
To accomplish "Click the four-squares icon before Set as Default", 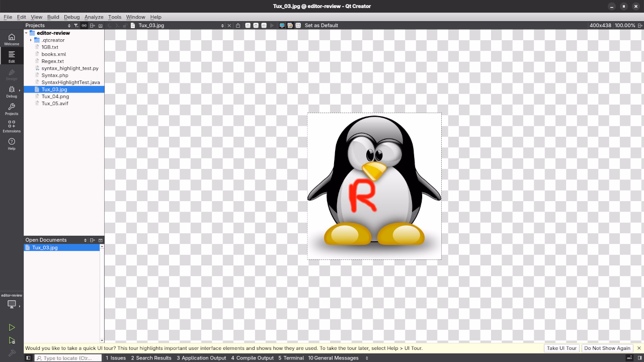I will 298,25.
